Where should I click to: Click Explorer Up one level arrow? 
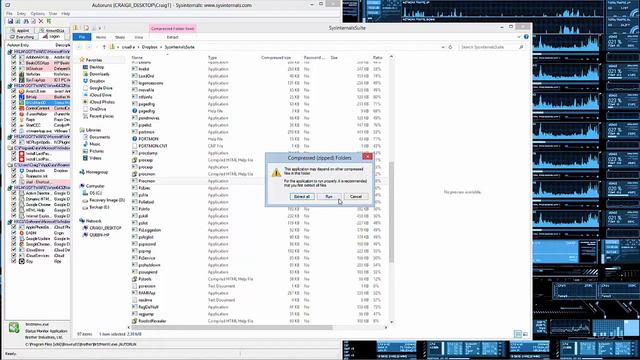[104, 47]
